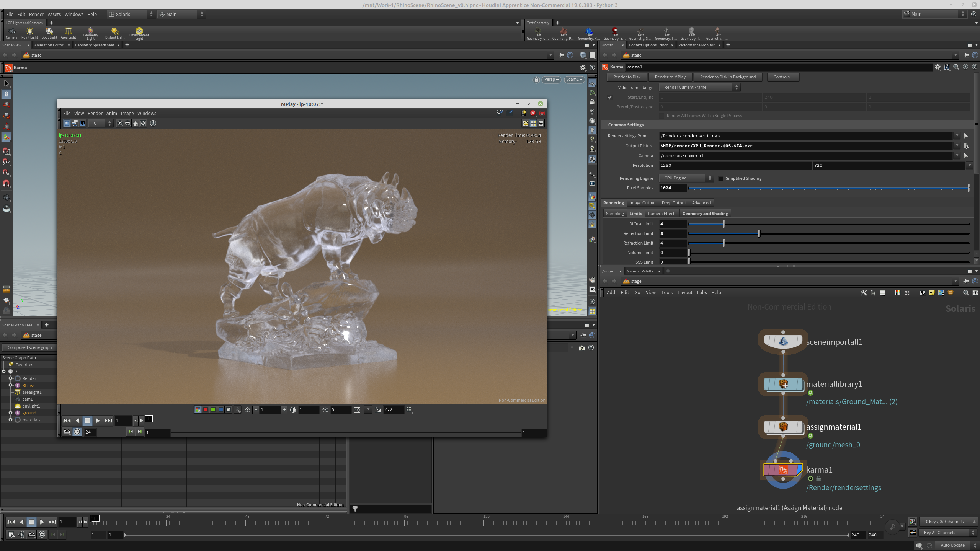Enable Simplified Shading checkbox
The width and height of the screenshot is (980, 551).
click(x=720, y=178)
